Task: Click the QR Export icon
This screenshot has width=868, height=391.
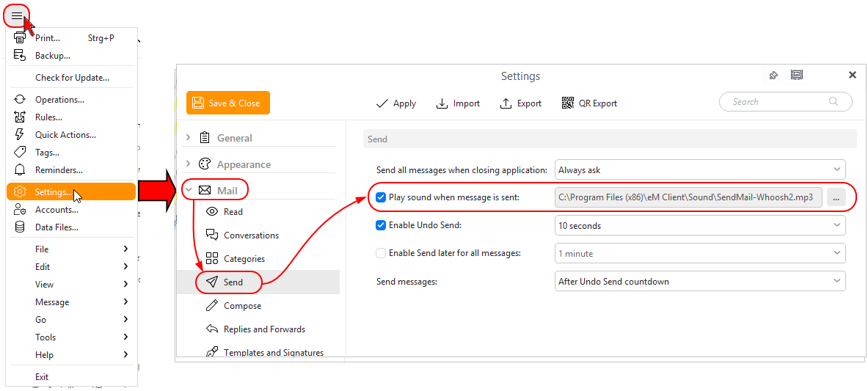Action: pyautogui.click(x=567, y=103)
